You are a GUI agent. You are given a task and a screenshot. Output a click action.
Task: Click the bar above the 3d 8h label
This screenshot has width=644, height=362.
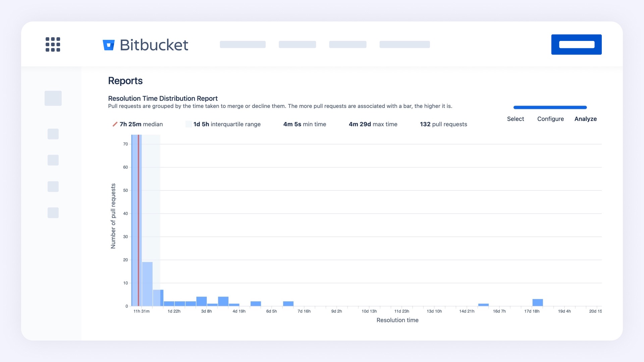tap(202, 301)
